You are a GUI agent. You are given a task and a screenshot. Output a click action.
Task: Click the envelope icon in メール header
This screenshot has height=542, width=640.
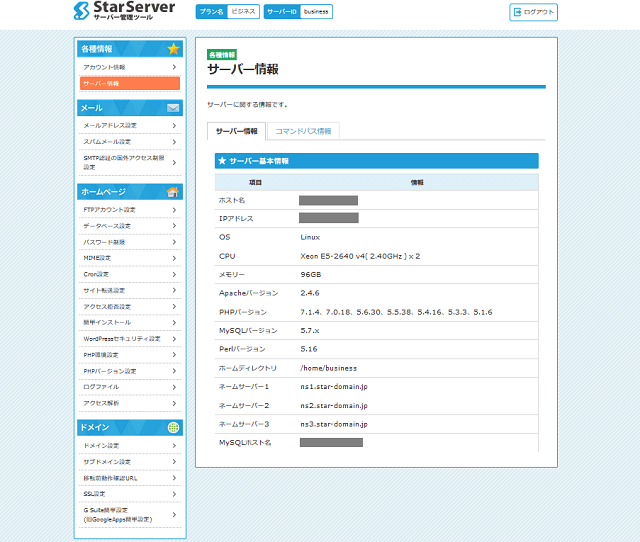click(173, 108)
